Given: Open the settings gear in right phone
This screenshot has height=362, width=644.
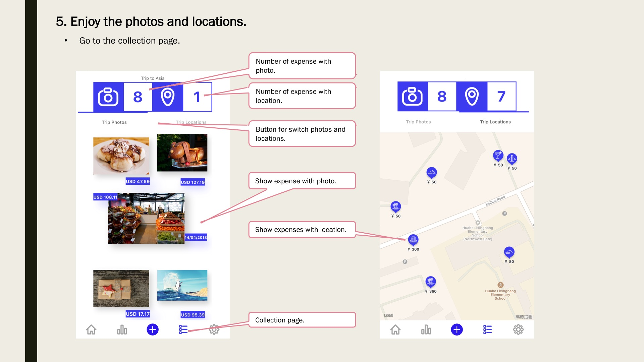Looking at the screenshot, I should pyautogui.click(x=518, y=329).
